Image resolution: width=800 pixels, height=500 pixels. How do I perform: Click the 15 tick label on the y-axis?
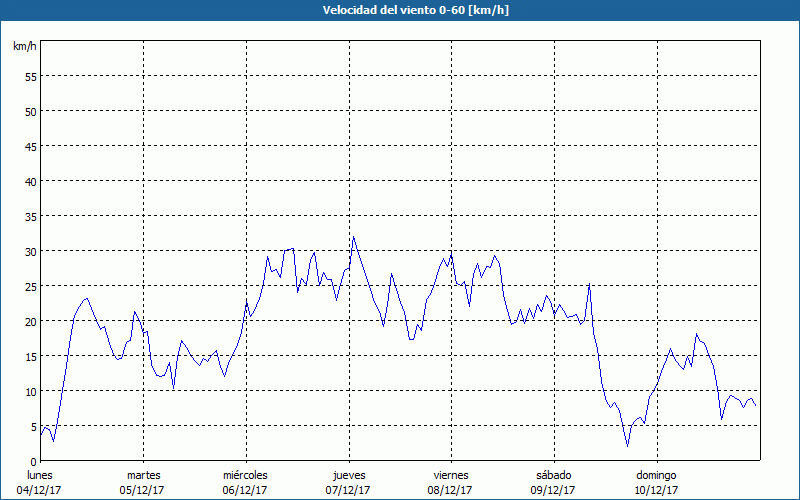click(30, 356)
